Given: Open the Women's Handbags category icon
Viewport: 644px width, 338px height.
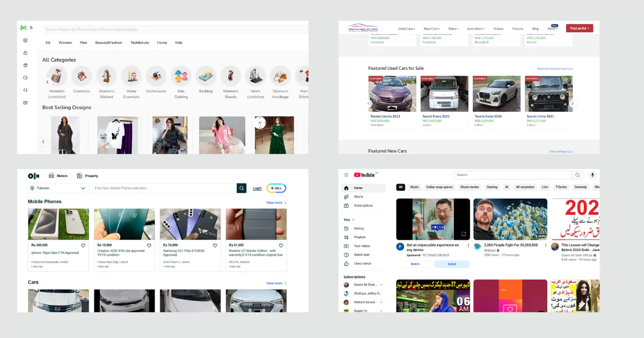Looking at the screenshot, I should click(x=280, y=76).
